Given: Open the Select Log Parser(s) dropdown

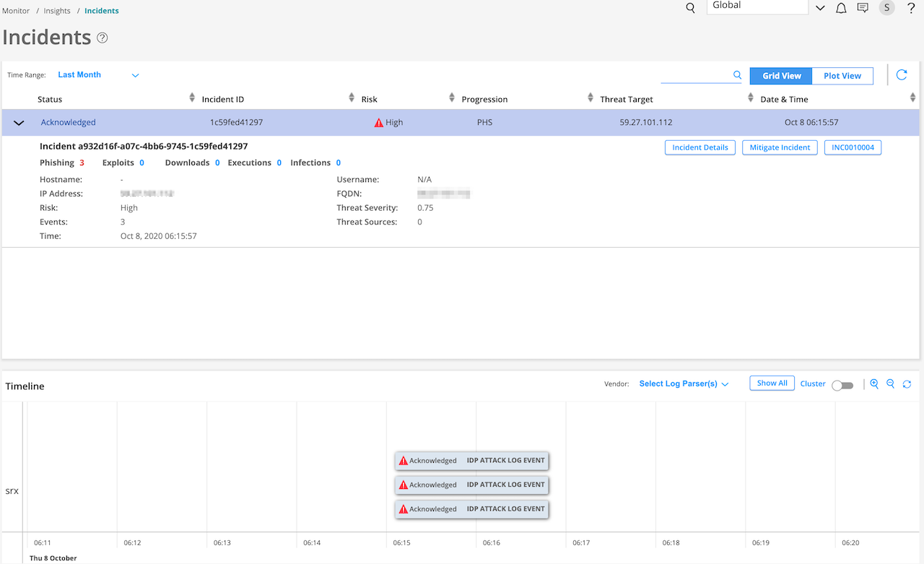Looking at the screenshot, I should pyautogui.click(x=684, y=384).
